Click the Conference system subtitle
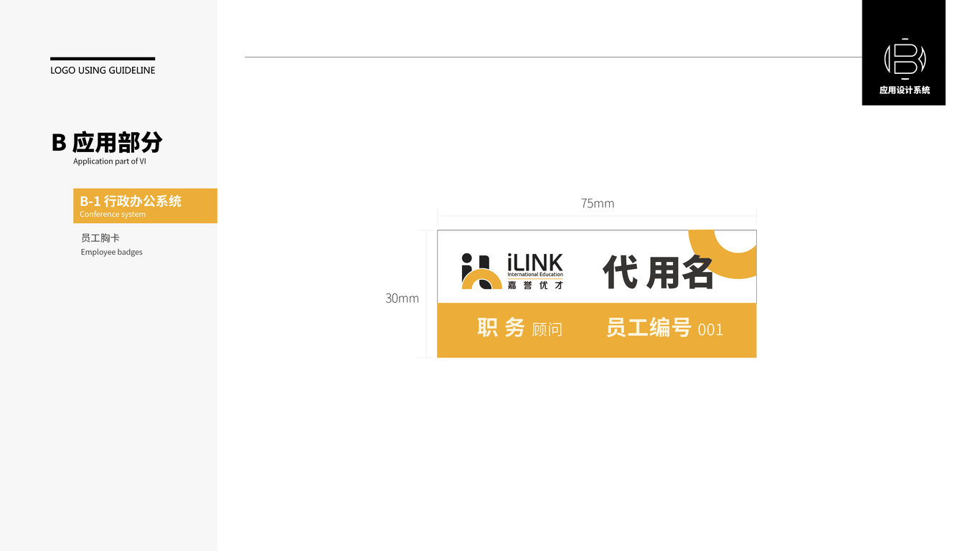980x551 pixels. click(x=113, y=215)
